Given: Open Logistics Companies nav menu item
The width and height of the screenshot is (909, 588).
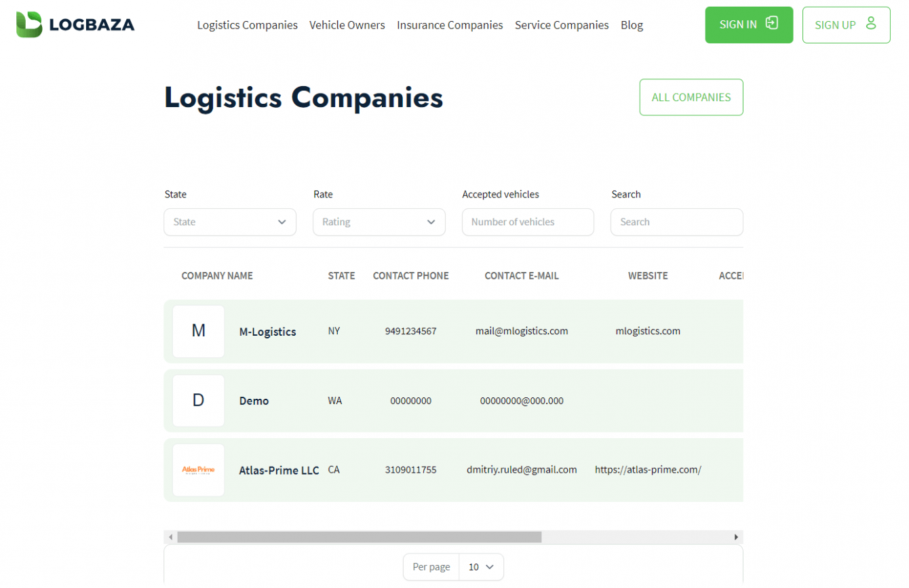Looking at the screenshot, I should point(247,25).
